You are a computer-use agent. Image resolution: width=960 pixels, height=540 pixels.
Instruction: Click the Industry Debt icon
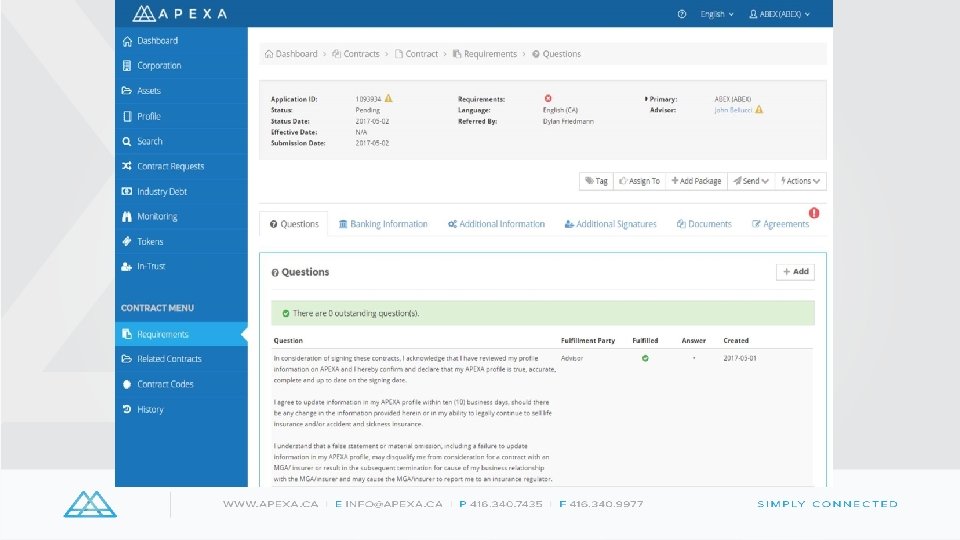127,191
